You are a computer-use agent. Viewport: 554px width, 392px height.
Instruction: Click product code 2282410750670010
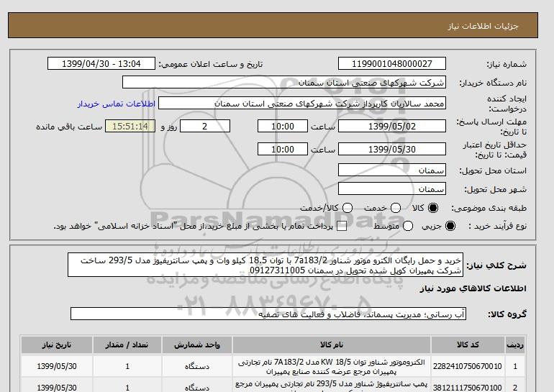click(x=468, y=367)
